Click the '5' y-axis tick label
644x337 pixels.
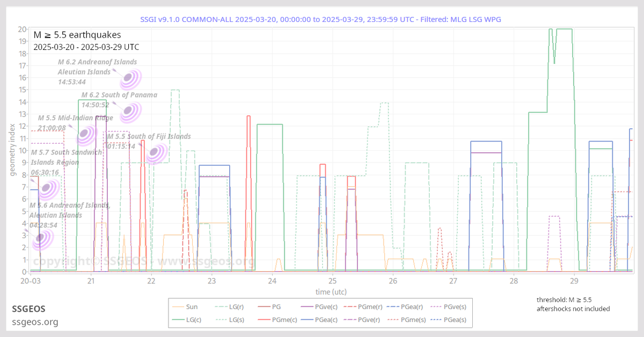click(x=25, y=211)
